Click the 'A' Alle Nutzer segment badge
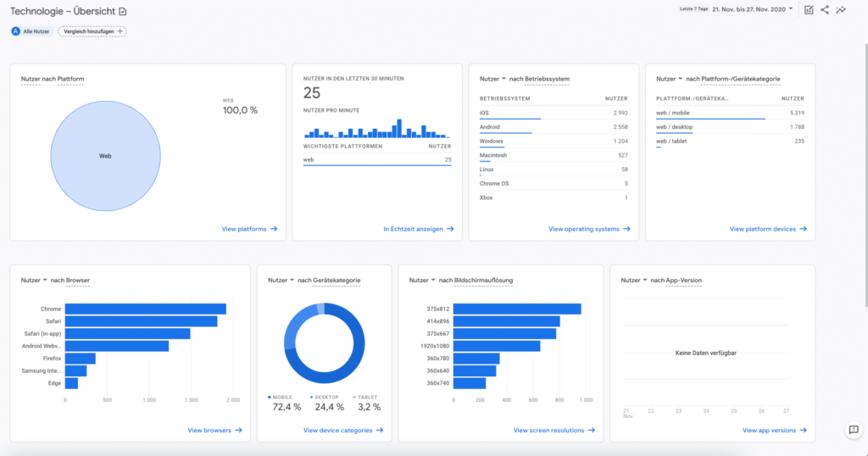Viewport: 868px width, 456px height. coord(15,31)
